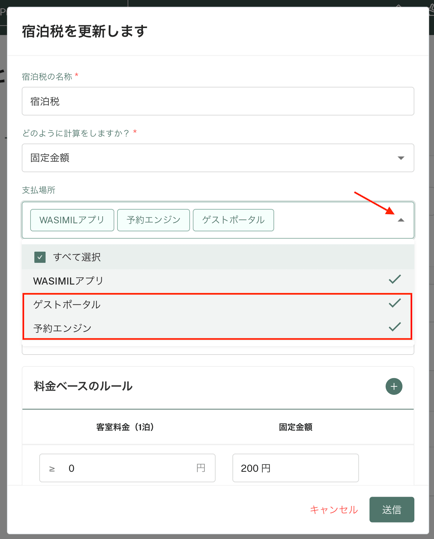Image resolution: width=434 pixels, height=539 pixels.
Task: Click the green plus icon in 料金ベースのルール
Action: (x=394, y=386)
